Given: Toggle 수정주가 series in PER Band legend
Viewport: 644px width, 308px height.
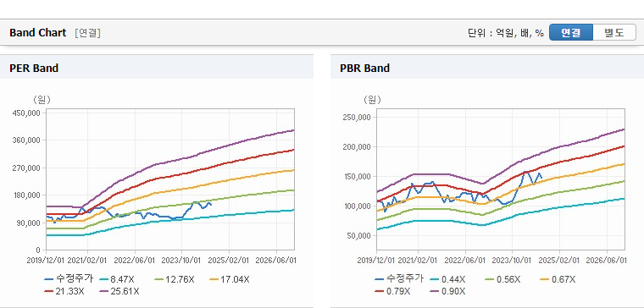Looking at the screenshot, I should [69, 279].
